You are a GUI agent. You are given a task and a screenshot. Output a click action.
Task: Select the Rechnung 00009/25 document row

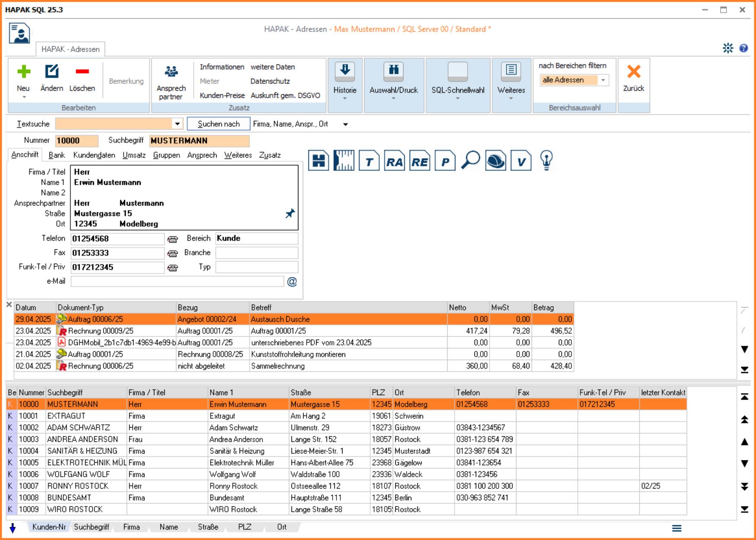tap(100, 331)
